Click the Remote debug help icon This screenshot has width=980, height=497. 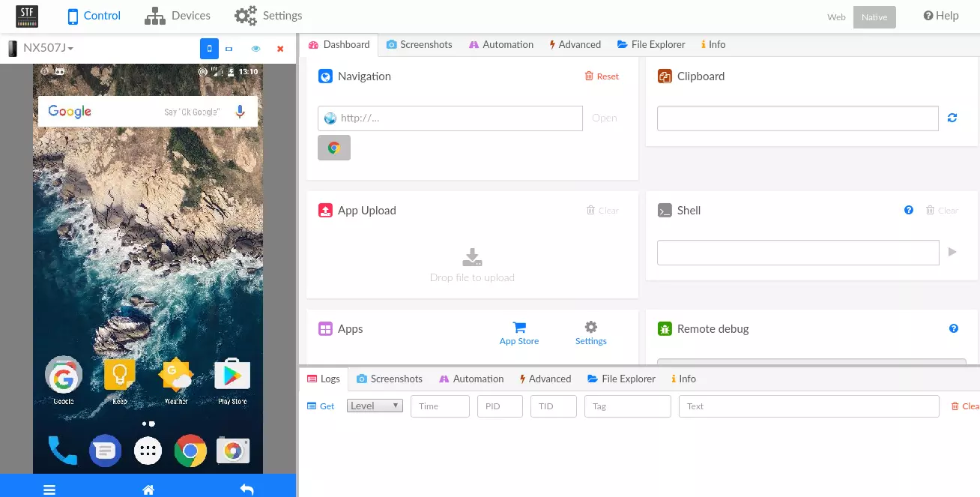954,328
